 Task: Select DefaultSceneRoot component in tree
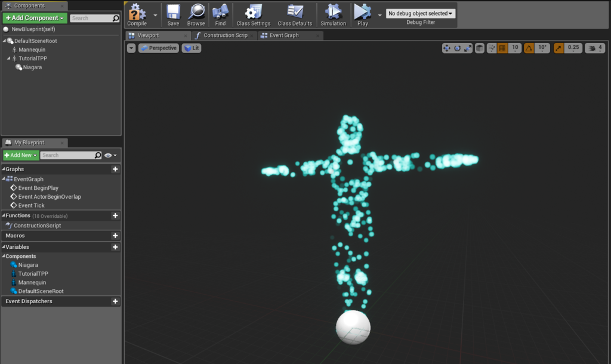pos(35,41)
